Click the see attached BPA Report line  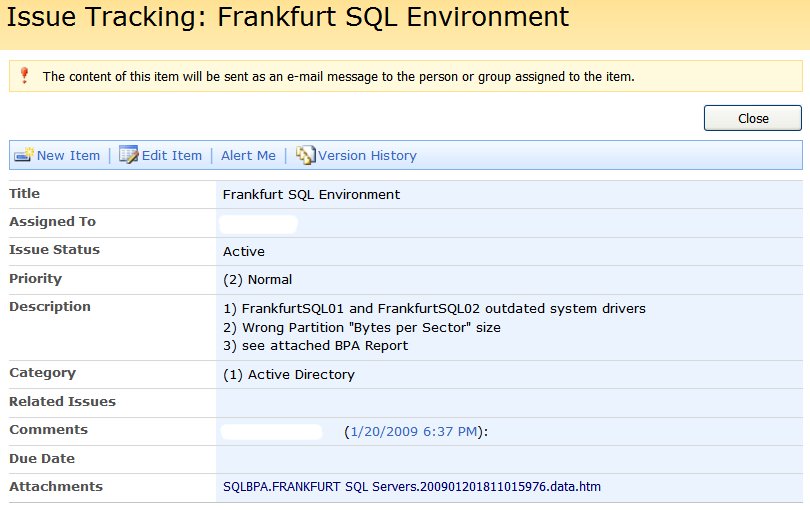pos(316,346)
